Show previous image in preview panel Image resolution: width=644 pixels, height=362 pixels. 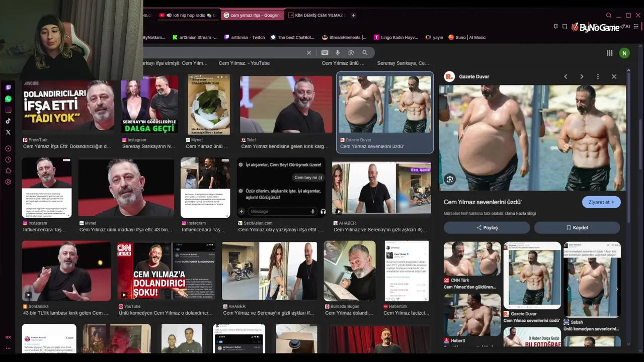(x=566, y=76)
